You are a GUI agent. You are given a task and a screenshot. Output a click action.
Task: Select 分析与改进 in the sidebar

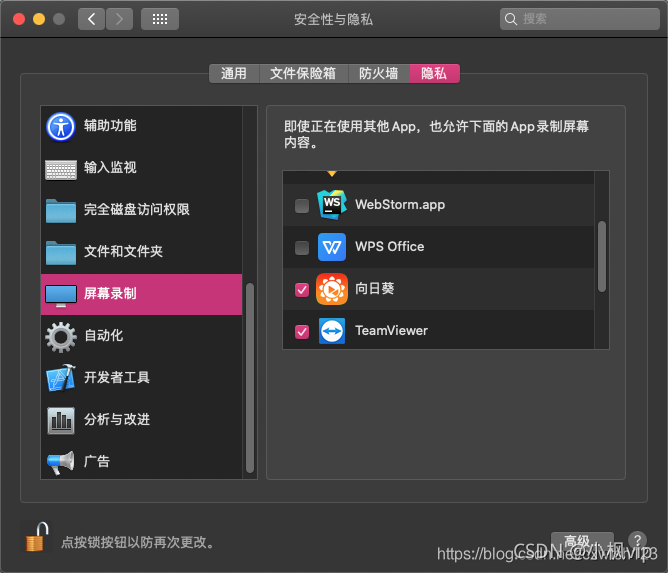click(141, 420)
